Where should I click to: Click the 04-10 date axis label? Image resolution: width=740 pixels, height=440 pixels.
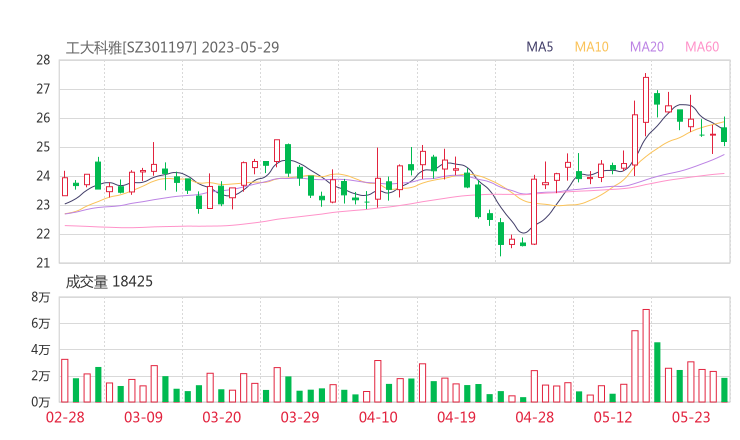[x=378, y=417]
